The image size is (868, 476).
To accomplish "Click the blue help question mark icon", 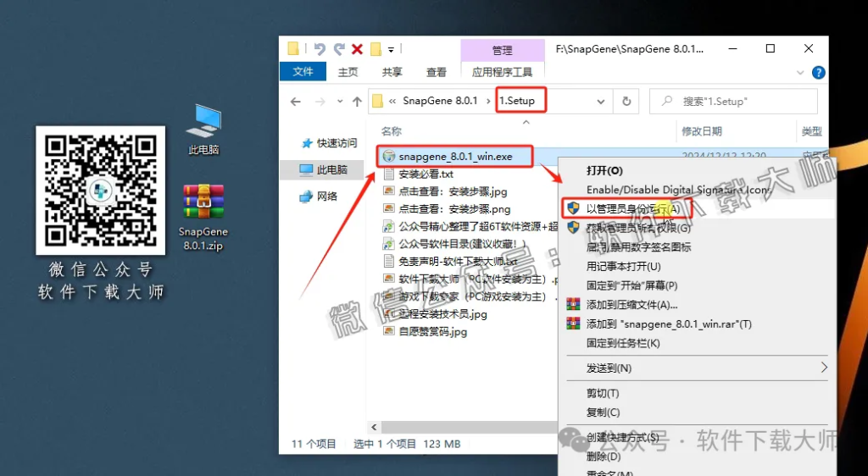I will (x=818, y=73).
